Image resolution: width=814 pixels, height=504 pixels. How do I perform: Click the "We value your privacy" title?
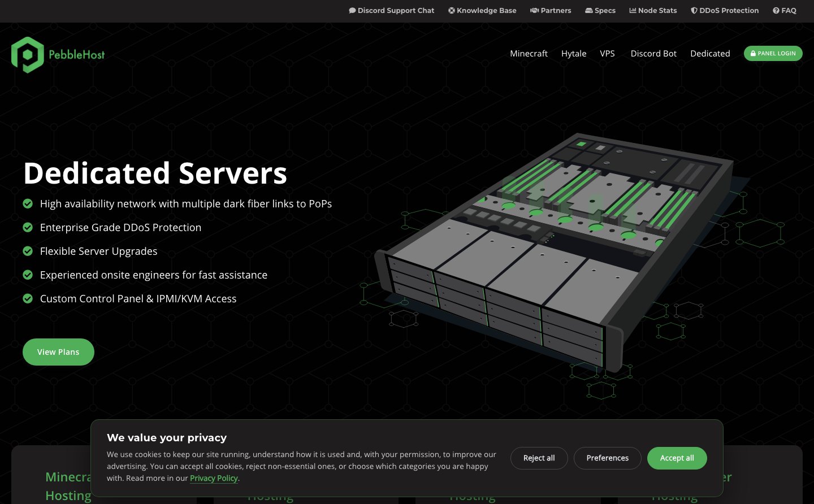coord(167,438)
